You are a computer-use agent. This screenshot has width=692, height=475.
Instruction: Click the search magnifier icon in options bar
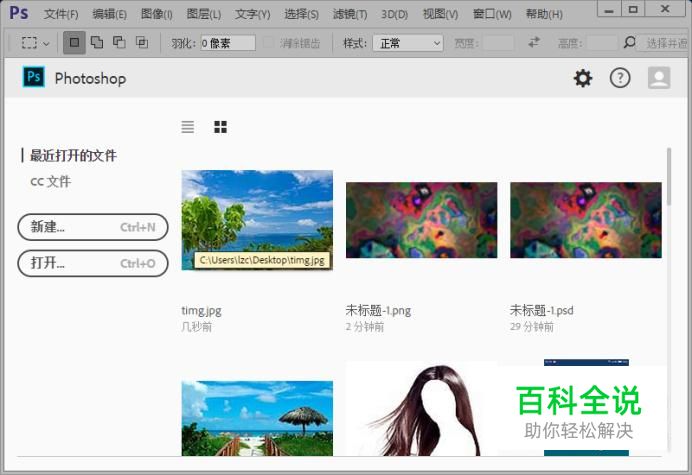629,42
